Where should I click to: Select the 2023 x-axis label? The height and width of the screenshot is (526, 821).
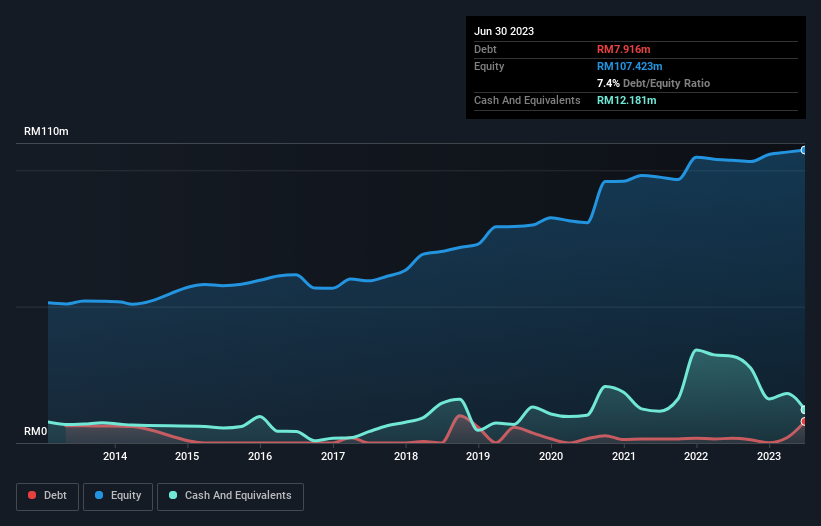[769, 457]
